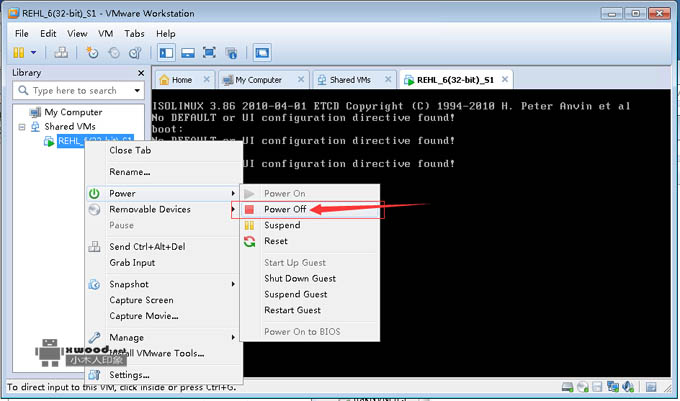680x401 pixels.
Task: Open the snapshot manager toolbar icon
Action: [135, 53]
